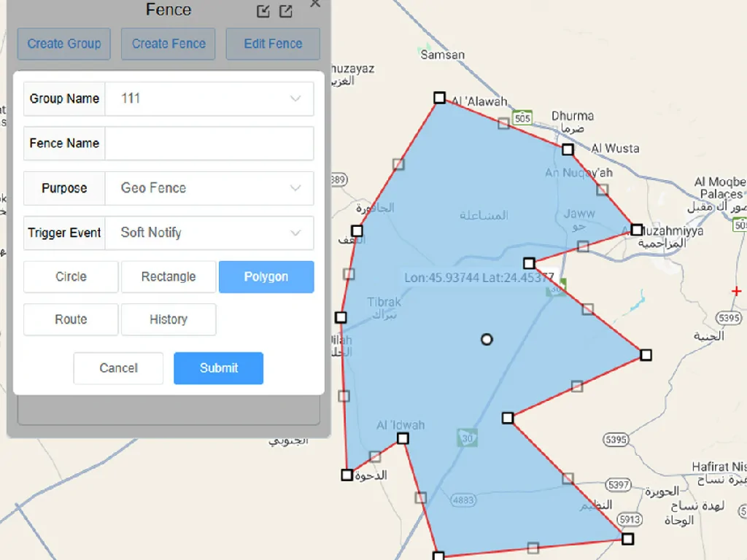Click the red crosshair marker on the map
747x560 pixels.
click(x=736, y=290)
